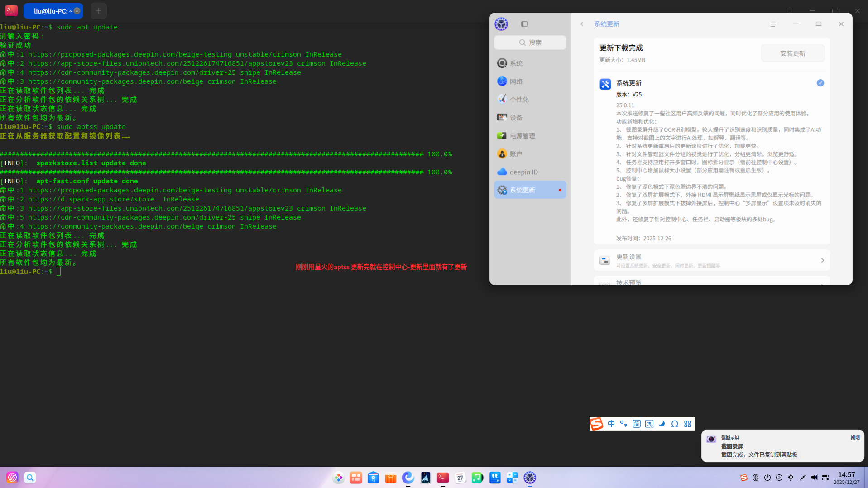Toggle the Control Center sidebar panel icon
The width and height of the screenshot is (868, 488).
click(524, 24)
